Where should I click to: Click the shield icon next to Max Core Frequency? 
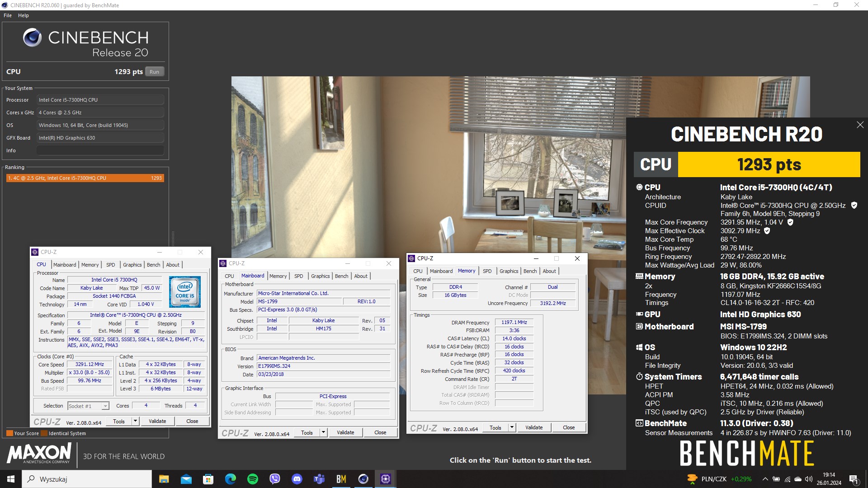click(790, 222)
